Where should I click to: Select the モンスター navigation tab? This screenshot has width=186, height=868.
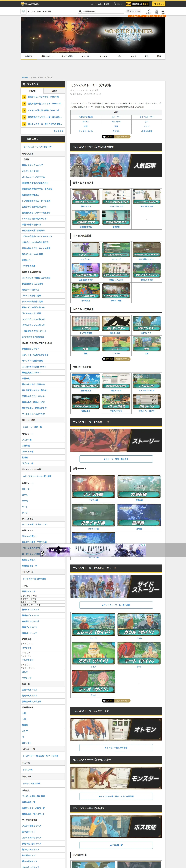point(104,56)
